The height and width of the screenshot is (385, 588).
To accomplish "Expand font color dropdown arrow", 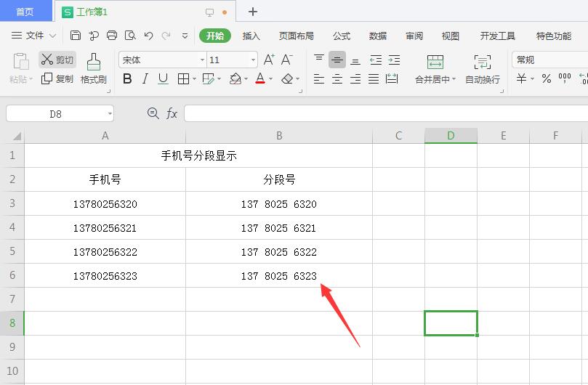I will pos(271,79).
